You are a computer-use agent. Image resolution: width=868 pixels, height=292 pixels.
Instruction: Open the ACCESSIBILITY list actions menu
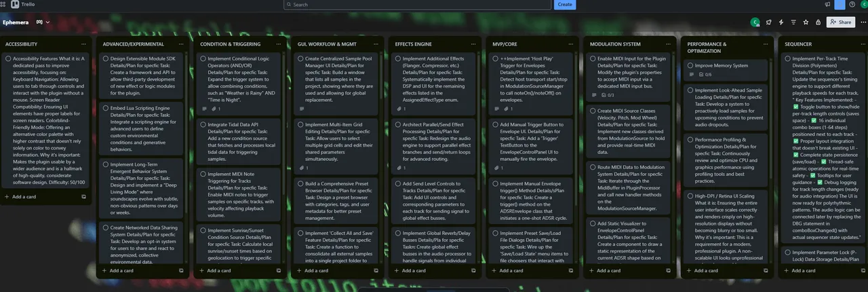(83, 44)
